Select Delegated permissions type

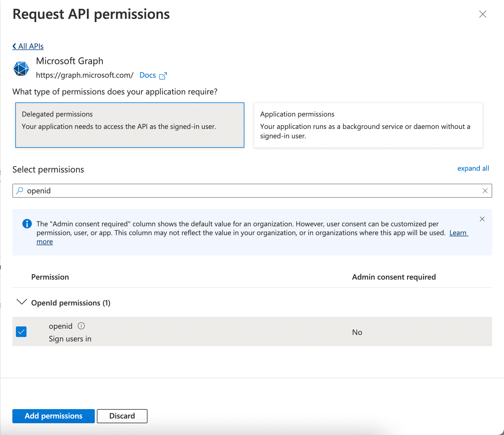130,125
